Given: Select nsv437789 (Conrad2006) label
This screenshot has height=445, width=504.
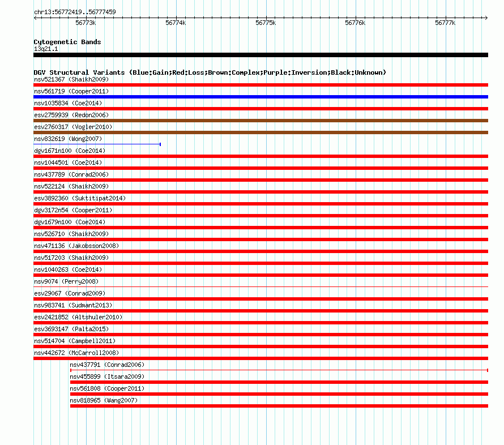Looking at the screenshot, I should pyautogui.click(x=71, y=174).
